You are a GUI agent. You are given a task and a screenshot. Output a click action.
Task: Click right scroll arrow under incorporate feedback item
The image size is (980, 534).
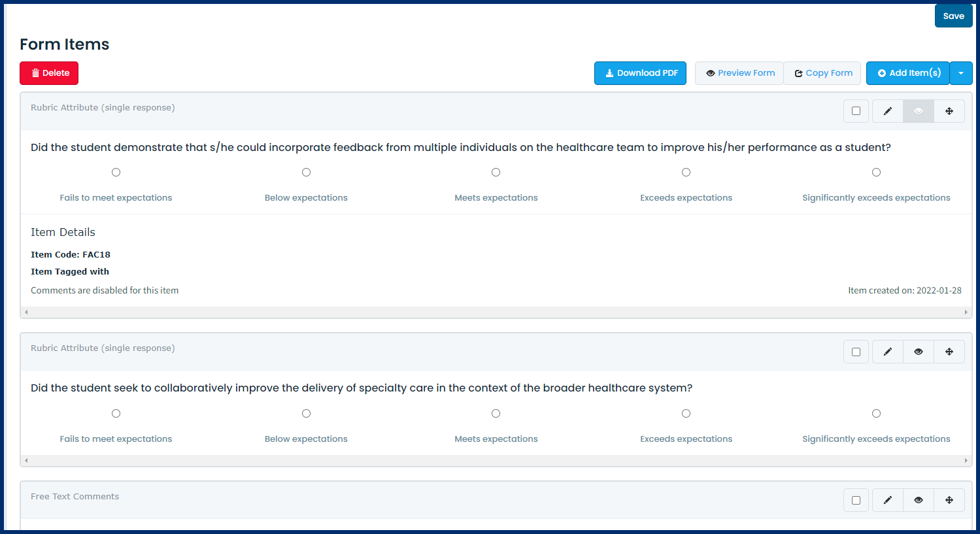click(966, 312)
